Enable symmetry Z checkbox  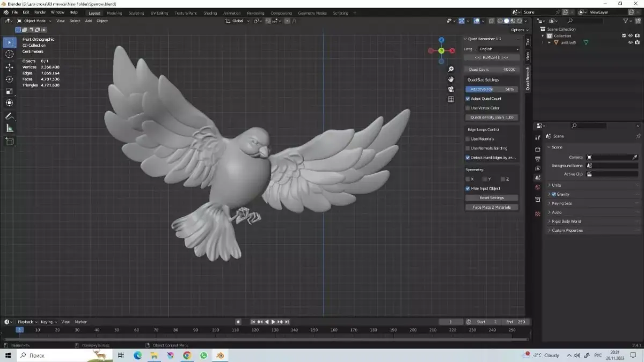click(x=503, y=179)
